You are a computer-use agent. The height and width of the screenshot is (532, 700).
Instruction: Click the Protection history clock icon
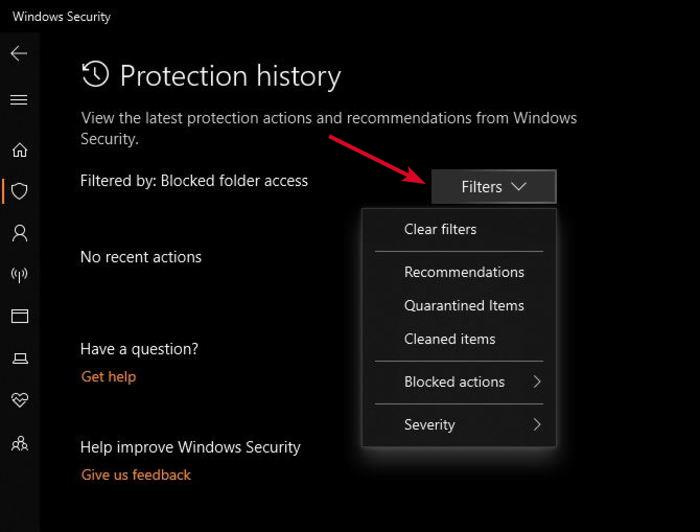95,75
